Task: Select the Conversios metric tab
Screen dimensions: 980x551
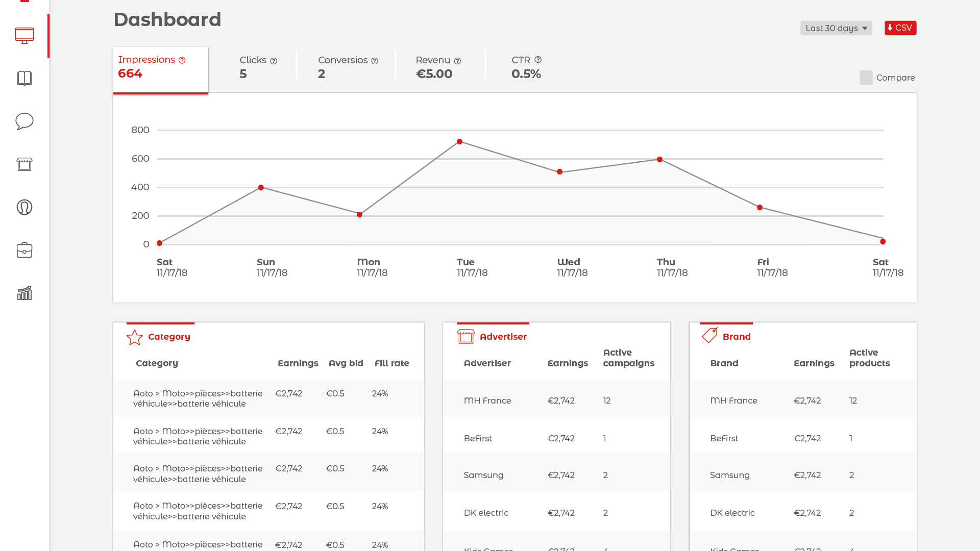Action: [x=348, y=67]
